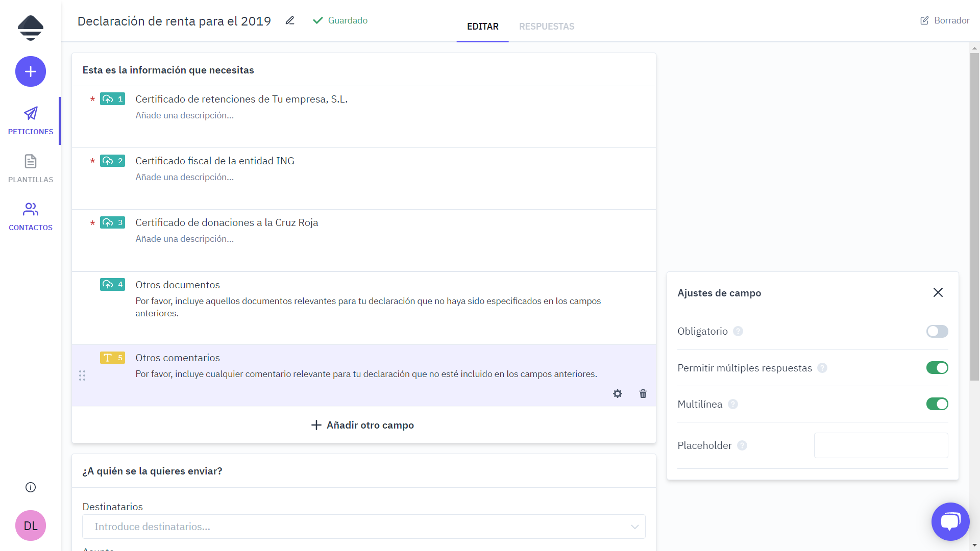Enable the Obligatorio toggle
This screenshot has width=980, height=551.
[937, 331]
